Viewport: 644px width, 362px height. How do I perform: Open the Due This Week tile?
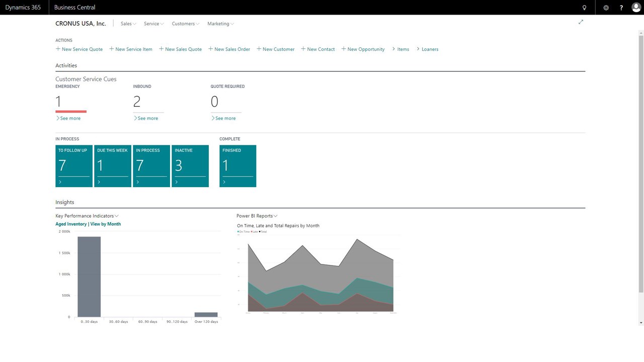coord(113,166)
